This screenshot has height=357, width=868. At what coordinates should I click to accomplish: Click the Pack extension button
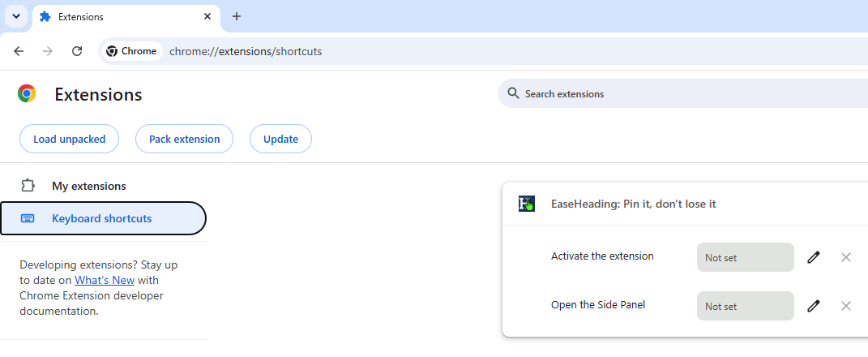[184, 139]
